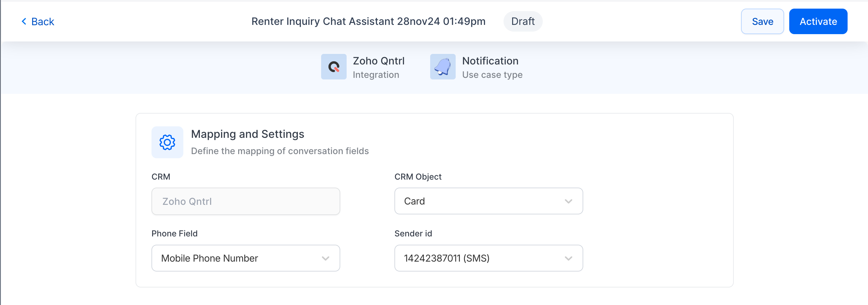
Task: Click the 'CRM Object' field label
Action: (418, 177)
